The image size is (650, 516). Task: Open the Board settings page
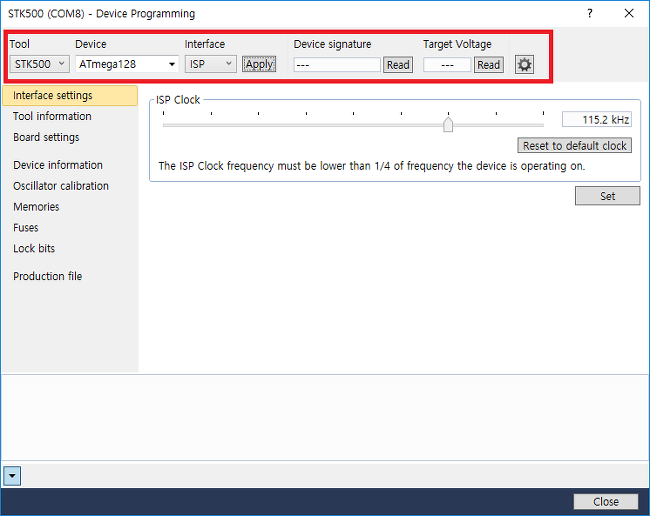46,137
